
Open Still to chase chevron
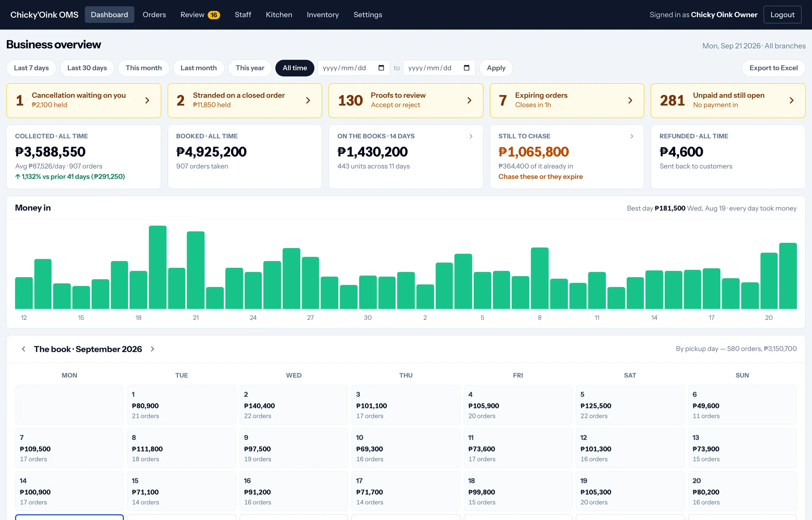click(x=632, y=136)
